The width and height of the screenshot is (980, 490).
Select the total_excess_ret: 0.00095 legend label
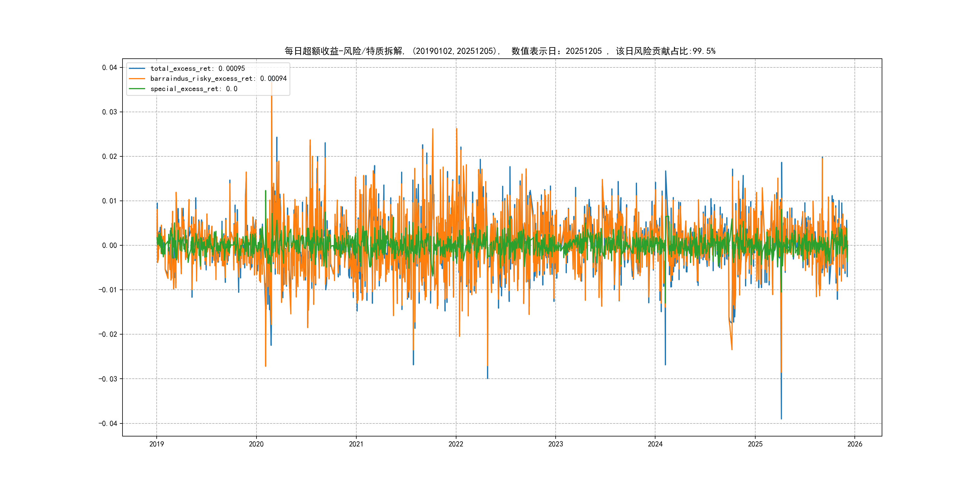[x=198, y=68]
